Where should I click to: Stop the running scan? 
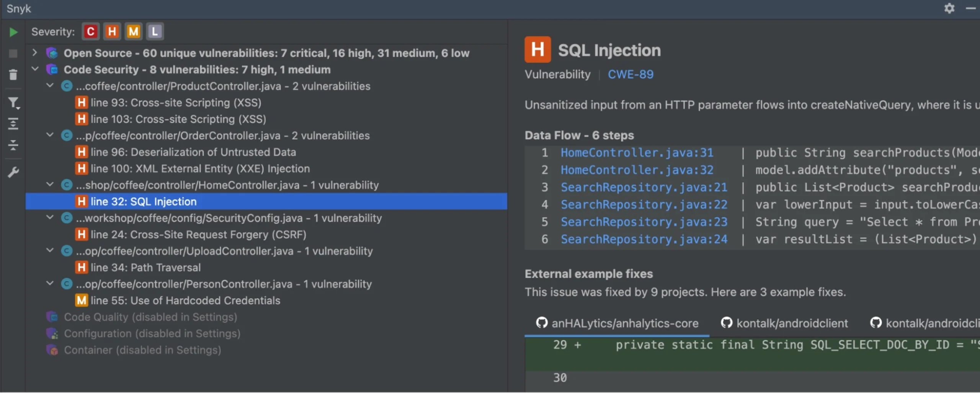13,53
